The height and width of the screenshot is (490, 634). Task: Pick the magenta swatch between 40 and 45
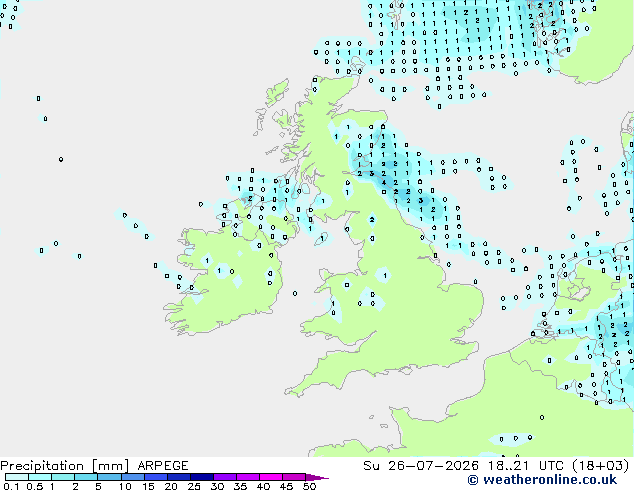pos(271,477)
